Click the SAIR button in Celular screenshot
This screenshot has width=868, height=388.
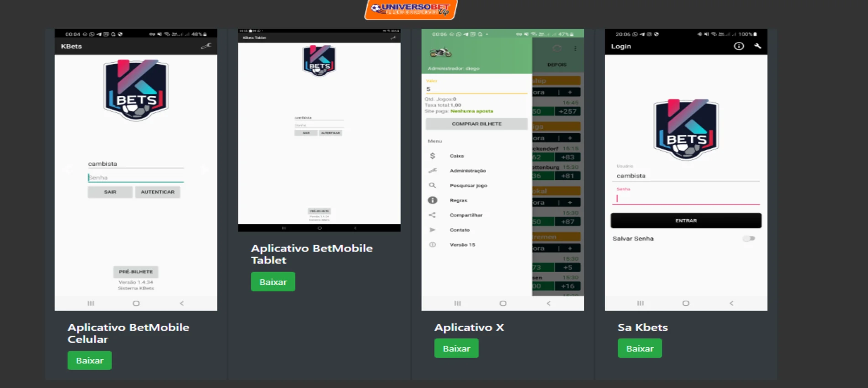coord(110,192)
